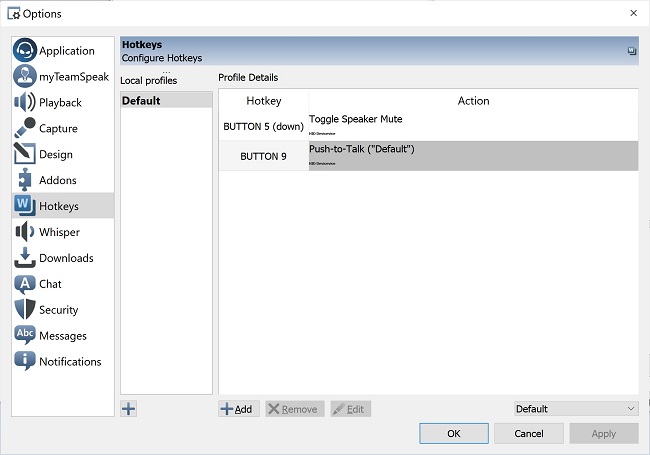Click the detach icon in Hotkeys header
The width and height of the screenshot is (650, 455).
631,51
